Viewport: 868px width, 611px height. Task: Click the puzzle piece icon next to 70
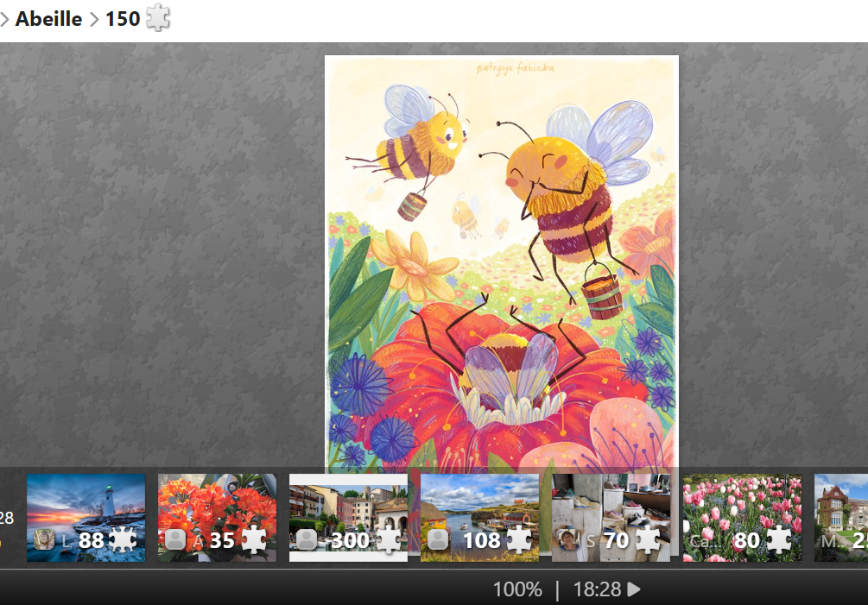pos(649,540)
